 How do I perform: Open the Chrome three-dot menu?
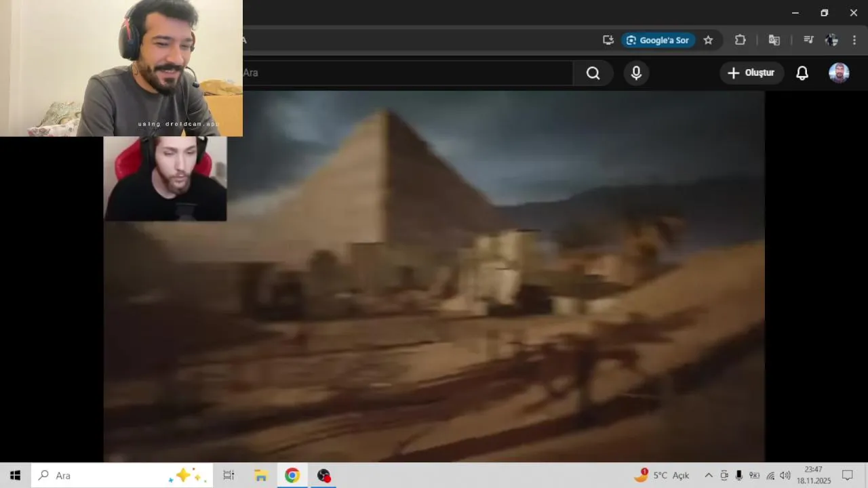pos(854,40)
